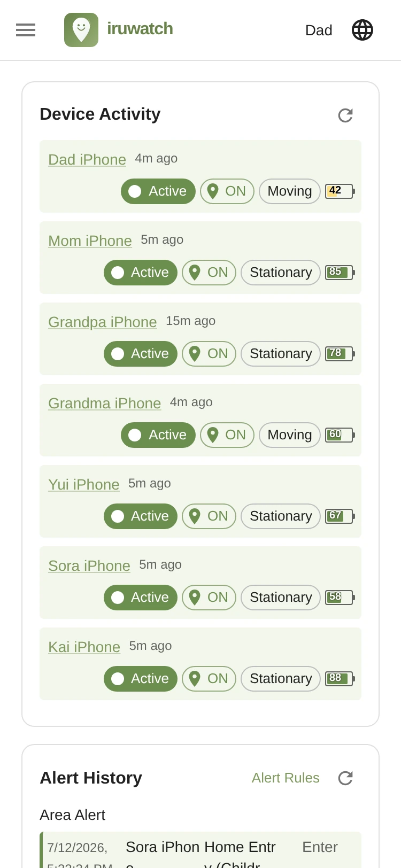
Task: Toggle location ON badge for Sora iPhone
Action: click(209, 598)
